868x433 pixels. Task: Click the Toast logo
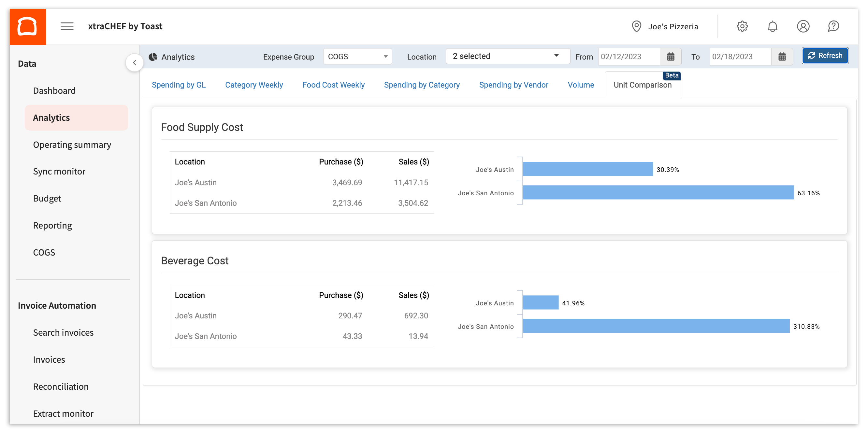pos(28,26)
